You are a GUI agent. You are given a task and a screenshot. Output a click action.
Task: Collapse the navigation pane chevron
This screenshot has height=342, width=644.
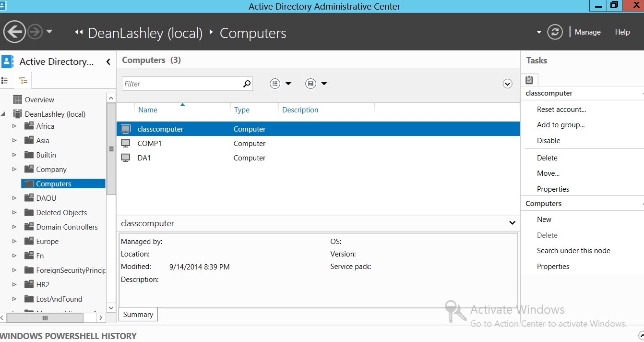click(108, 61)
